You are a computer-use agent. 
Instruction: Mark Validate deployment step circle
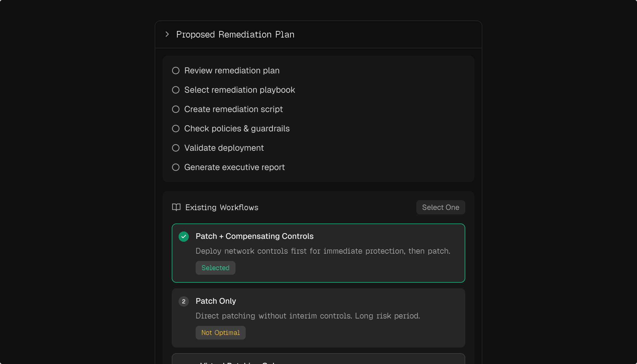[x=176, y=148]
